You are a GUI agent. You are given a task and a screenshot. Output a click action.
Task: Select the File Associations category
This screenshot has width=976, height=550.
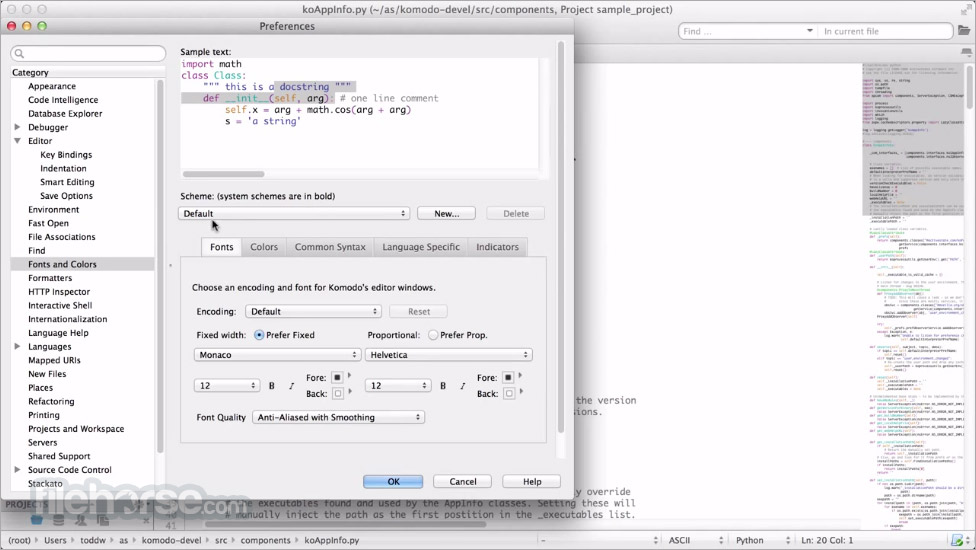coord(62,236)
